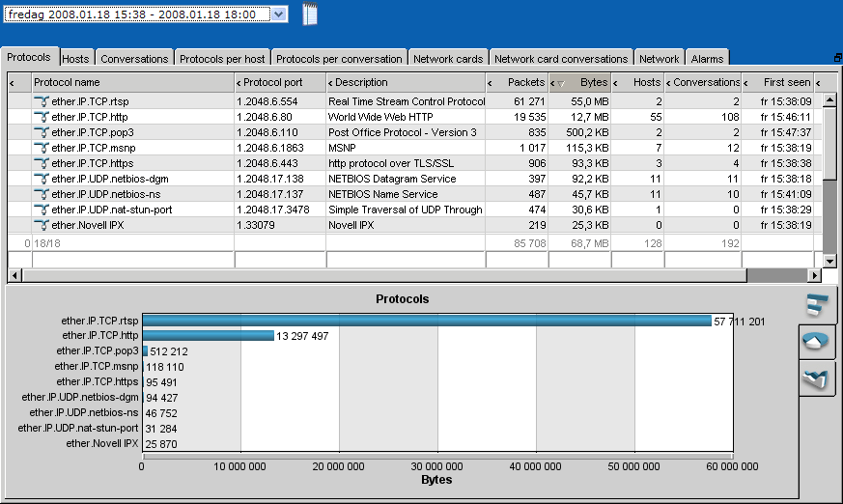Switch to the Hosts tab
This screenshot has width=843, height=504.
click(x=76, y=59)
